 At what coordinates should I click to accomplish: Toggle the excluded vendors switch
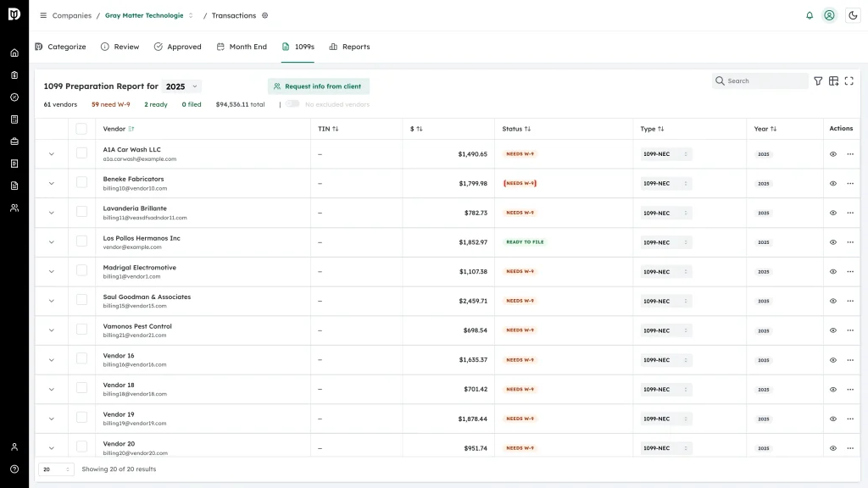pos(292,104)
